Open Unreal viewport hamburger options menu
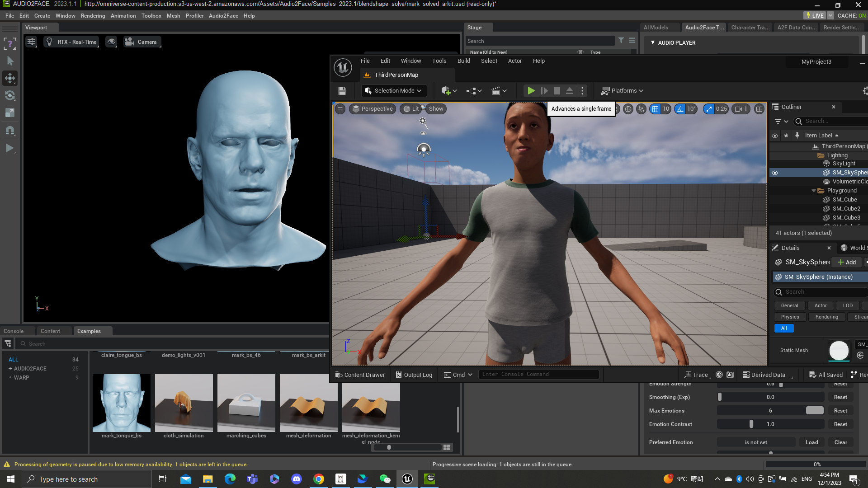Viewport: 868px width, 488px height. click(x=340, y=109)
